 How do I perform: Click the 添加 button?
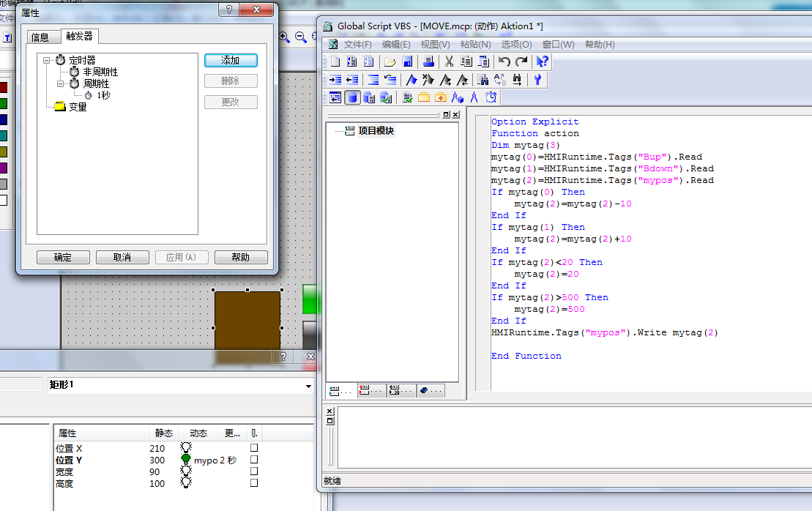tap(231, 61)
